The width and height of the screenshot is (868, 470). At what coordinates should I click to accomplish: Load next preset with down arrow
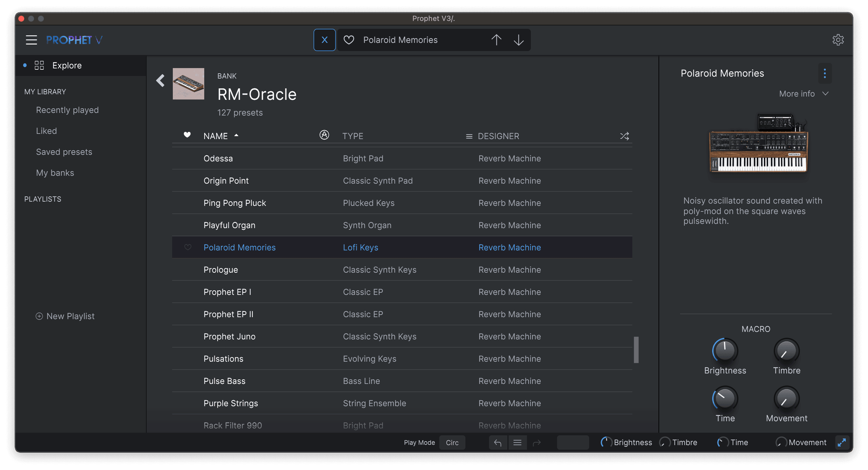tap(518, 40)
